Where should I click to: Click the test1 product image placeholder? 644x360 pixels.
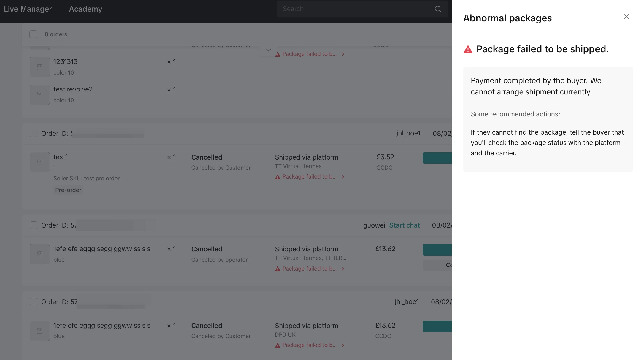pos(39,162)
